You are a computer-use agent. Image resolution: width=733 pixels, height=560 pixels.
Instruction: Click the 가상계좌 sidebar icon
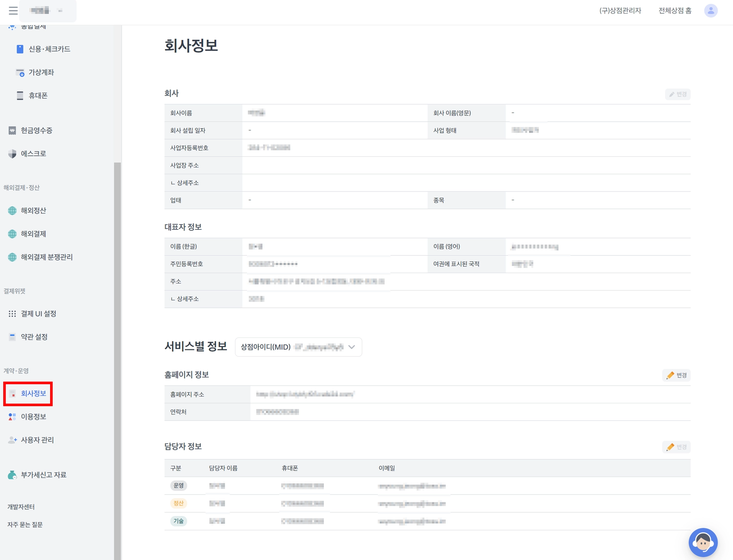(x=20, y=73)
